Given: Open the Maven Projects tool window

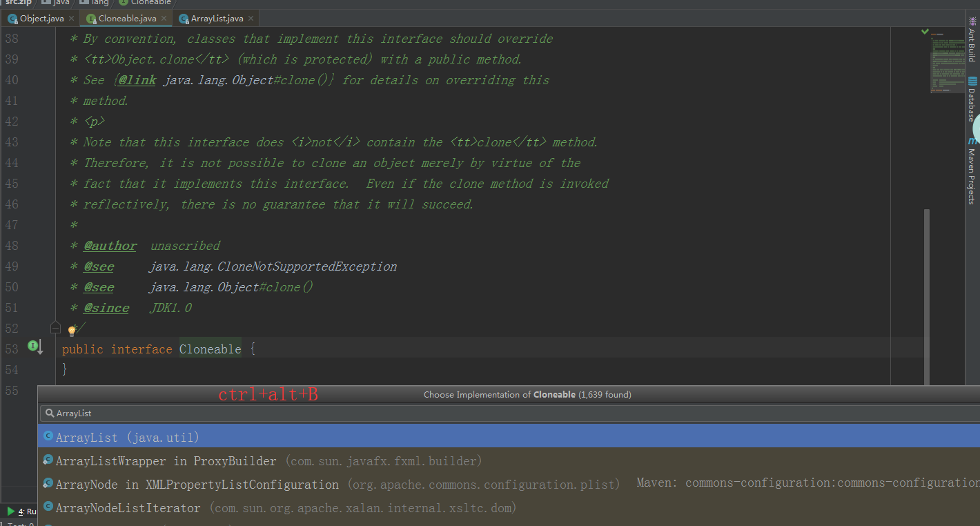Looking at the screenshot, I should 972,171.
